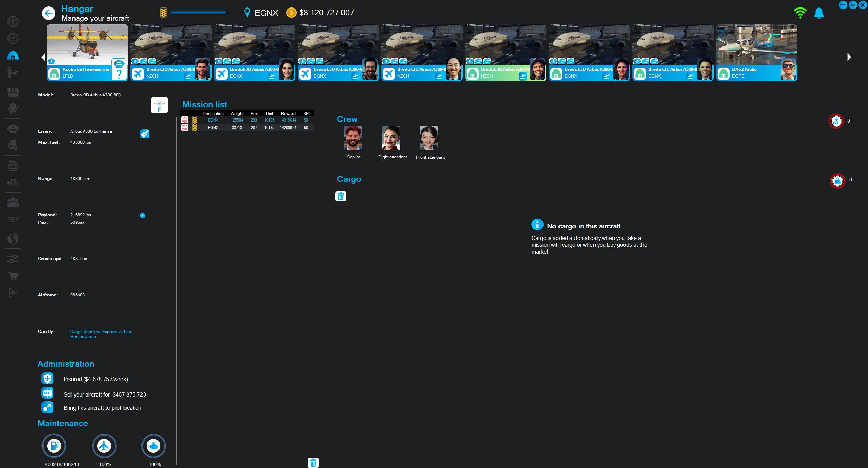Click the engine maintenance 100% gauge
Viewport: 868px width, 468px height.
click(153, 446)
